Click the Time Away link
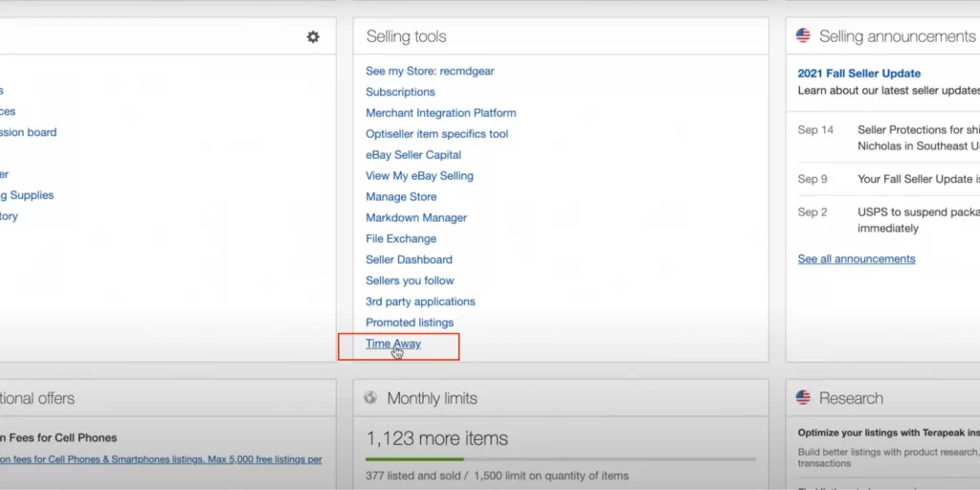The image size is (980, 490). point(393,344)
